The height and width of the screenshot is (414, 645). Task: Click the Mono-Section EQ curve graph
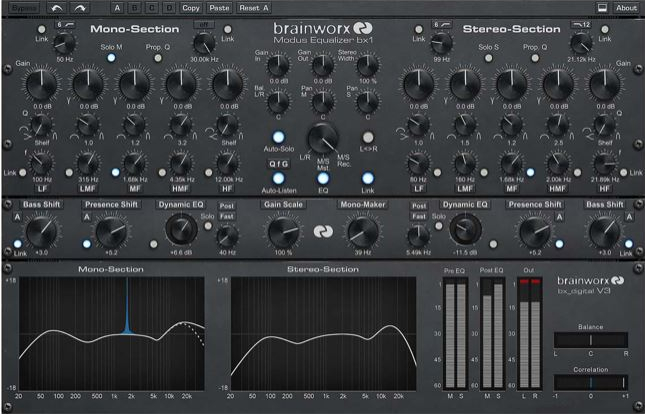pos(112,333)
